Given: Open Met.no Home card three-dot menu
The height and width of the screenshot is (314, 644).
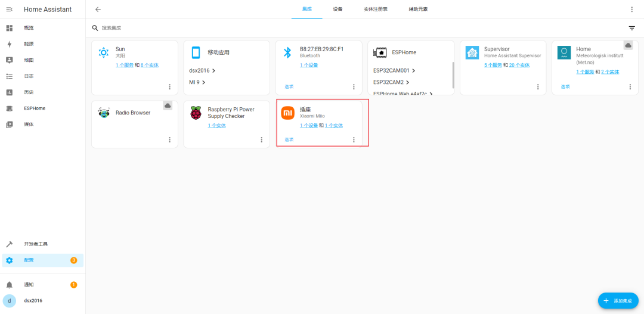Looking at the screenshot, I should 630,86.
